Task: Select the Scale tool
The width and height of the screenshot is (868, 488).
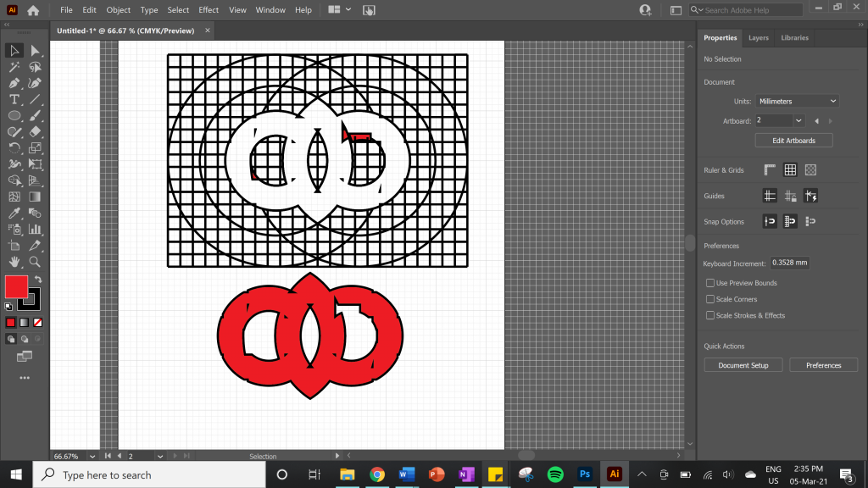Action: [x=35, y=148]
